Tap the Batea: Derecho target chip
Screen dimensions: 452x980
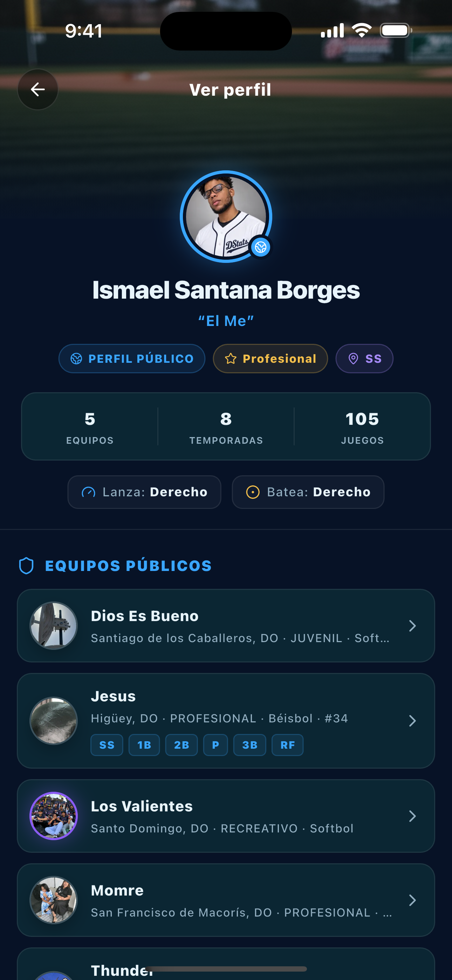click(308, 492)
